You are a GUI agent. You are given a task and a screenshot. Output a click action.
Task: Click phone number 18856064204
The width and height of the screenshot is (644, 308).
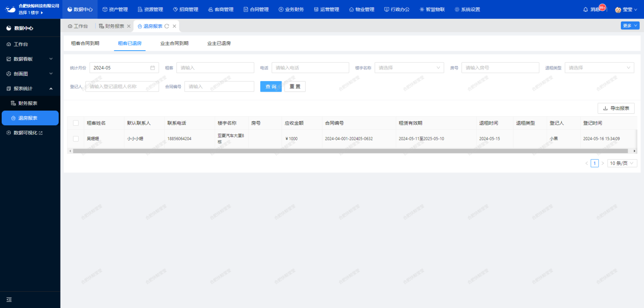coord(179,139)
